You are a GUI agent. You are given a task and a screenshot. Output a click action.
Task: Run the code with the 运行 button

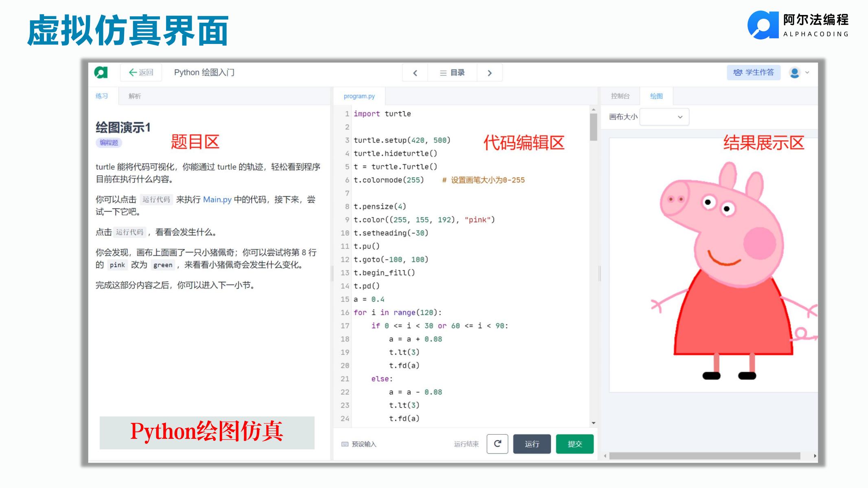532,444
